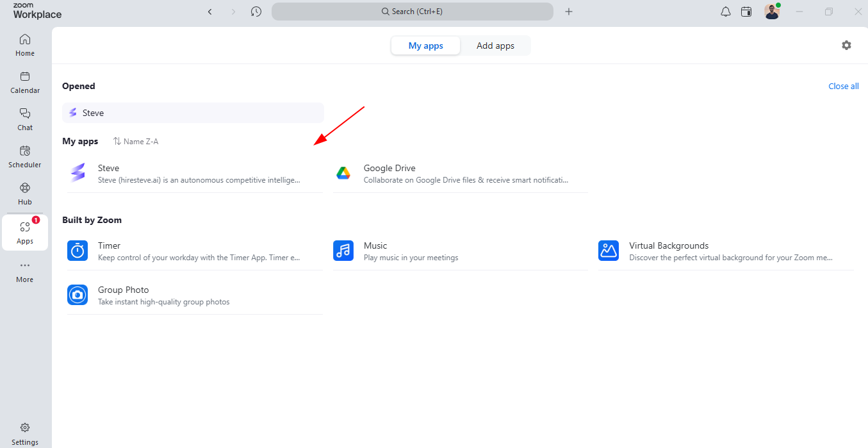Image resolution: width=868 pixels, height=448 pixels.
Task: Open the More sidebar menu
Action: coord(25,271)
